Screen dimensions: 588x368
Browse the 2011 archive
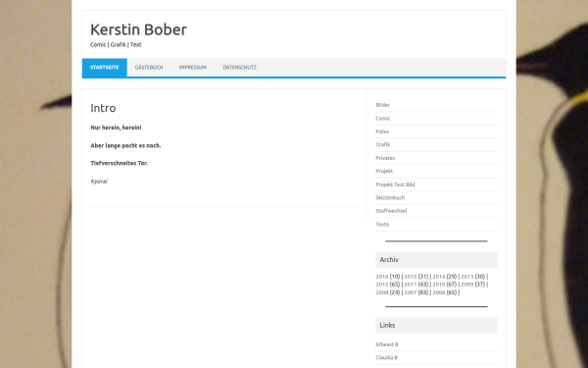tap(411, 285)
